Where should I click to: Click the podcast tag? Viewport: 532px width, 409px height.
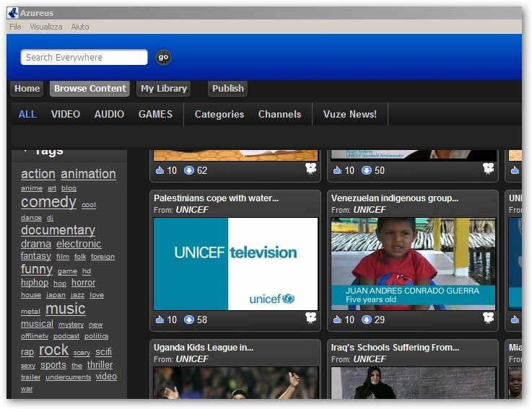[x=66, y=336]
